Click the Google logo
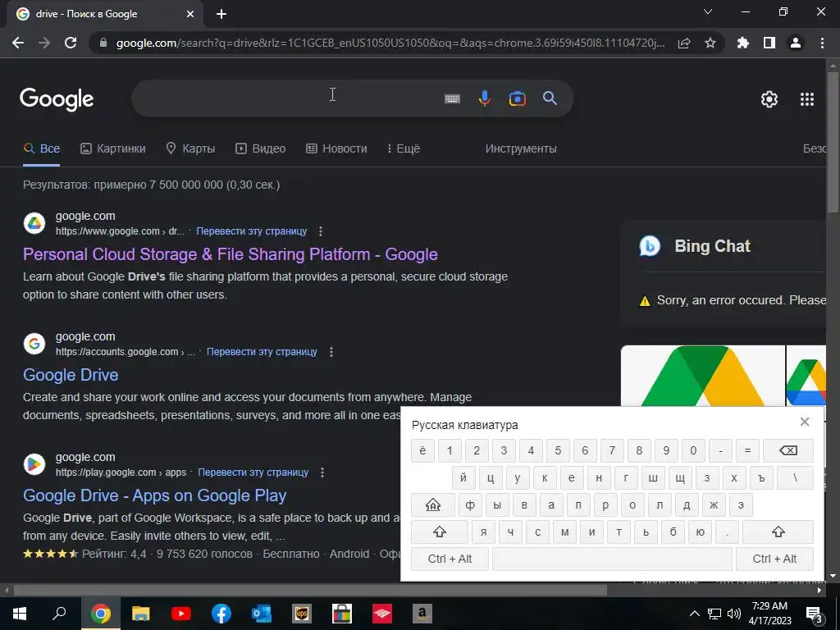840x630 pixels. point(57,99)
